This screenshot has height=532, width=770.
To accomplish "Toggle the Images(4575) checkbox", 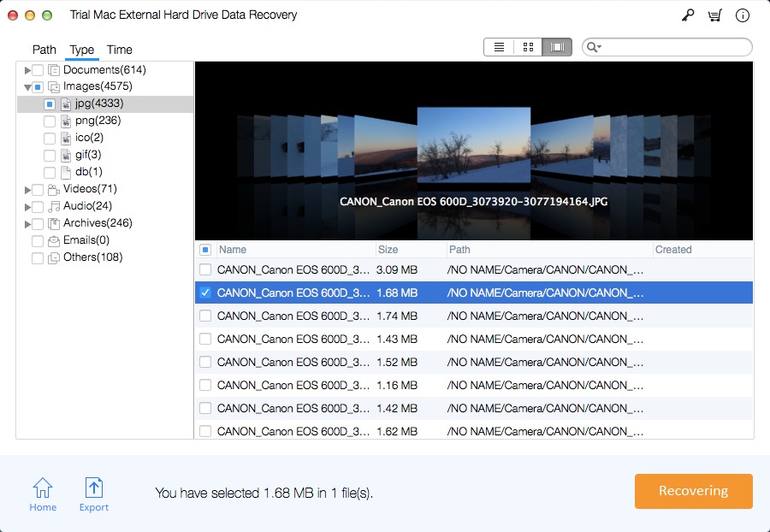I will 38,87.
